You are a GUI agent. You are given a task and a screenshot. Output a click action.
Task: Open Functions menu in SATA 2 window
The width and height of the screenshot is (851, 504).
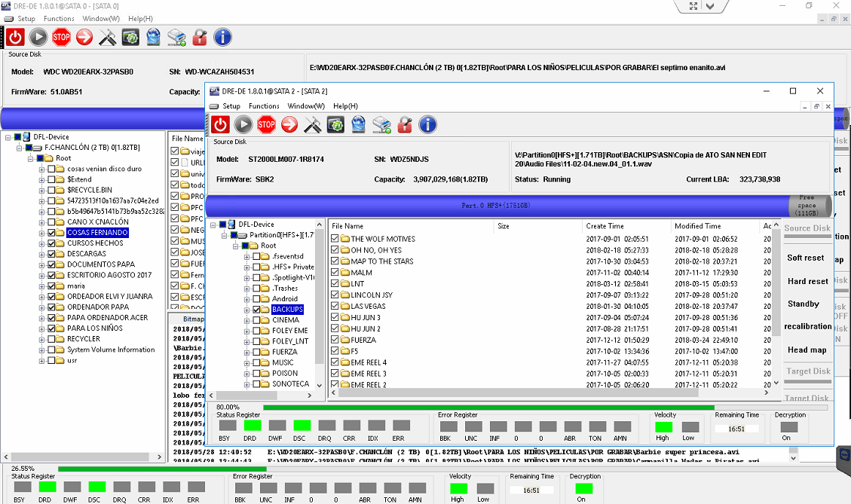pyautogui.click(x=264, y=106)
